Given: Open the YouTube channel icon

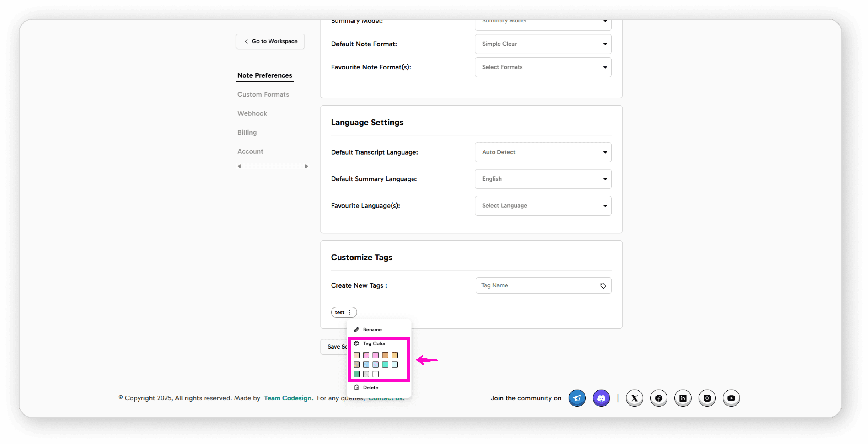Looking at the screenshot, I should [731, 398].
